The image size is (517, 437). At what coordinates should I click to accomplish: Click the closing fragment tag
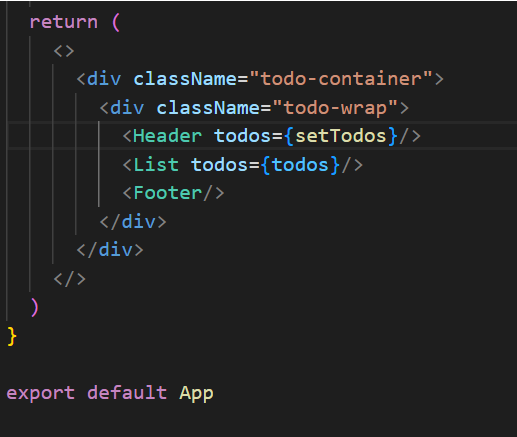click(x=69, y=279)
